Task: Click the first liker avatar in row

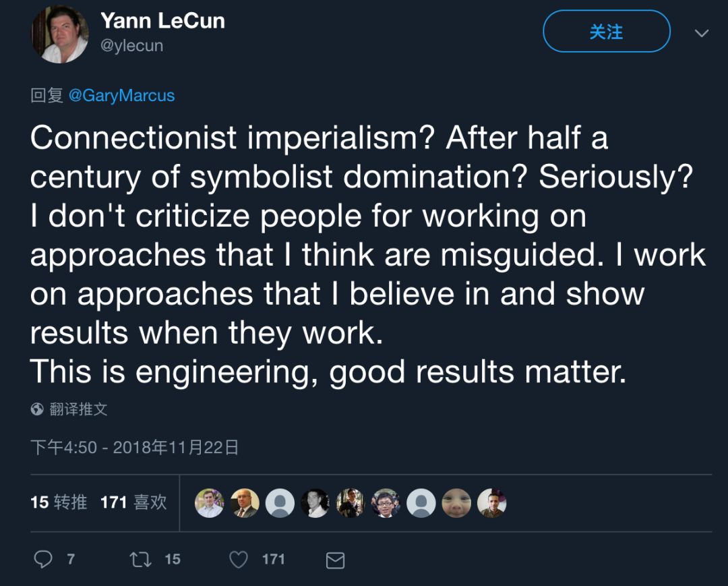Action: pyautogui.click(x=209, y=503)
